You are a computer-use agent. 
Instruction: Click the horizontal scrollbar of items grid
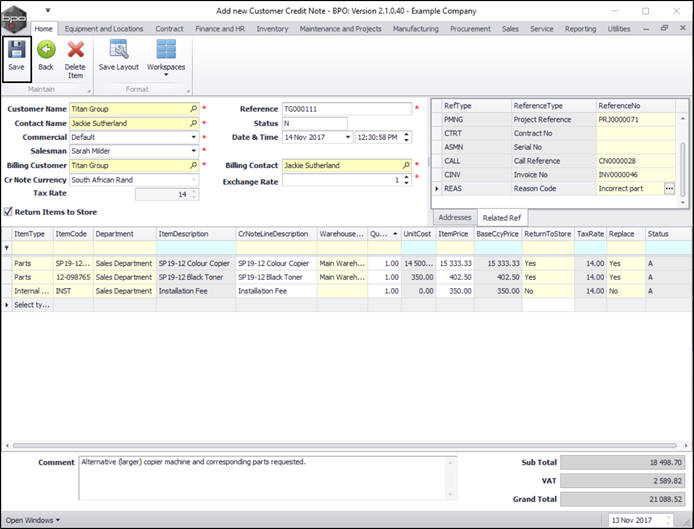click(x=344, y=445)
